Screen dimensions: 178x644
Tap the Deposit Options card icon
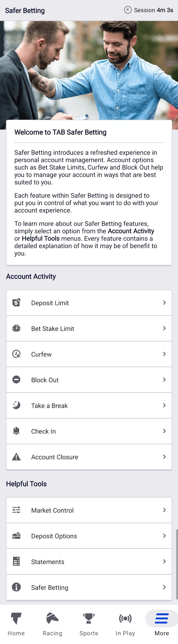16,535
